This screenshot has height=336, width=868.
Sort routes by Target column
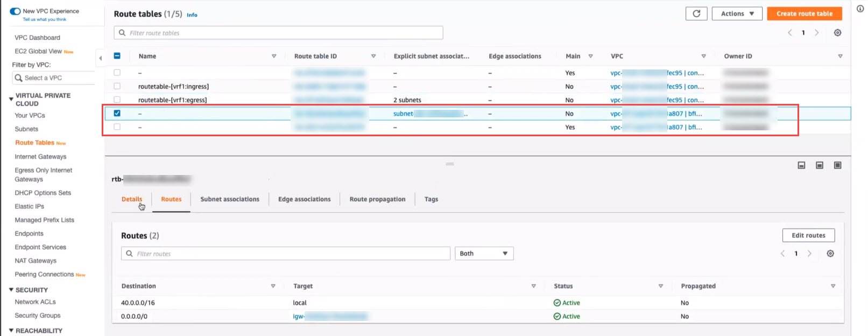pyautogui.click(x=533, y=286)
